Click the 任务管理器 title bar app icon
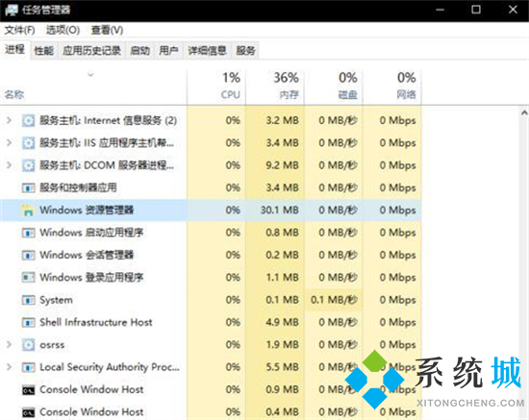The height and width of the screenshot is (420, 529). (x=12, y=10)
